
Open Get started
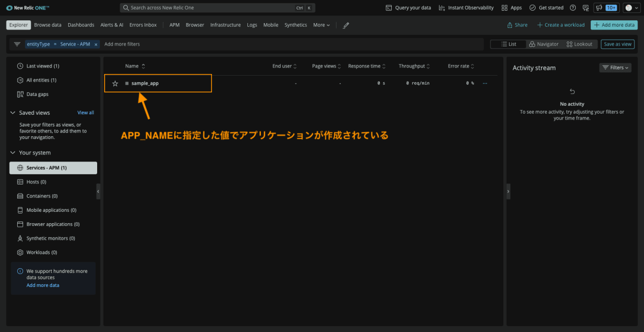[x=546, y=8]
